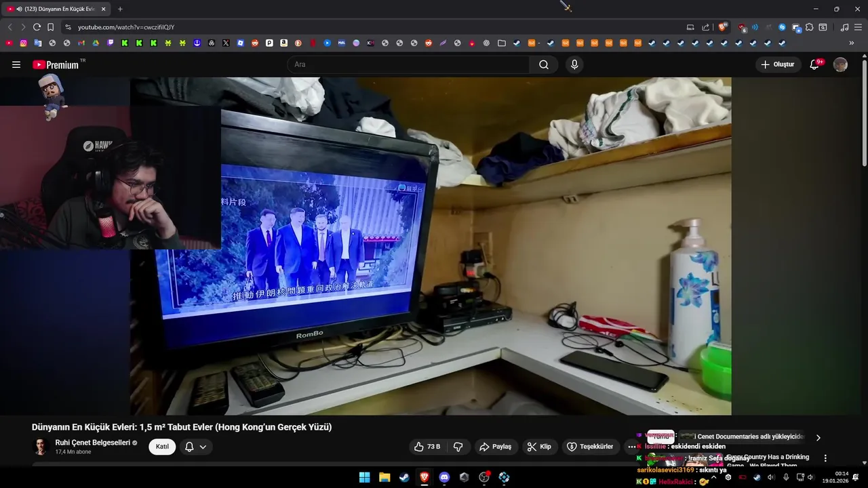
Task: Open the music note playlist icon
Action: pos(844,27)
